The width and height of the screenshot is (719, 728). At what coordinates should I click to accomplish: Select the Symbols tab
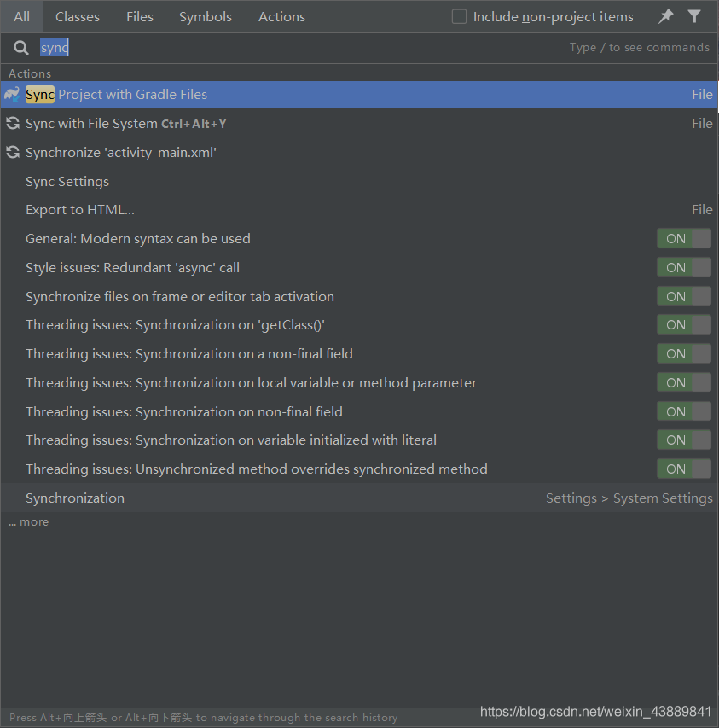coord(205,16)
